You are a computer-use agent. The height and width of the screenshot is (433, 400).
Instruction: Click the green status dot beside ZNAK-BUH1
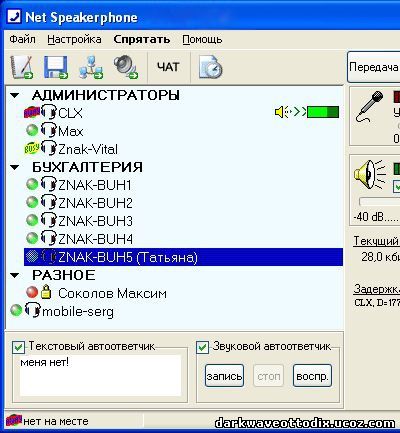pyautogui.click(x=32, y=184)
